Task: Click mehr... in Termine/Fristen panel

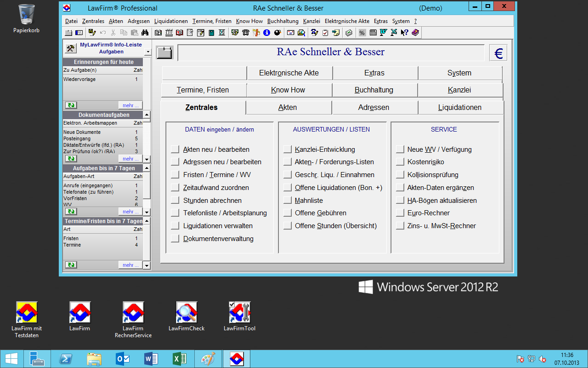Action: (x=130, y=265)
